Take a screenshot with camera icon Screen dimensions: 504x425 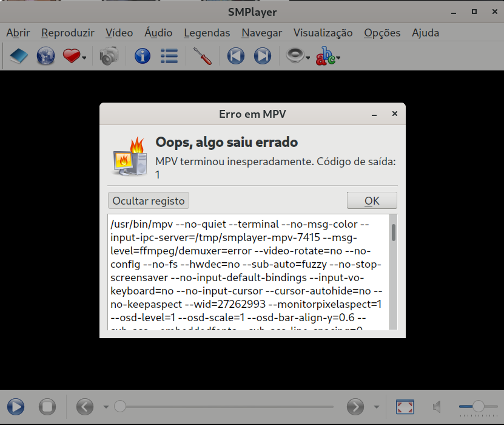click(x=109, y=56)
